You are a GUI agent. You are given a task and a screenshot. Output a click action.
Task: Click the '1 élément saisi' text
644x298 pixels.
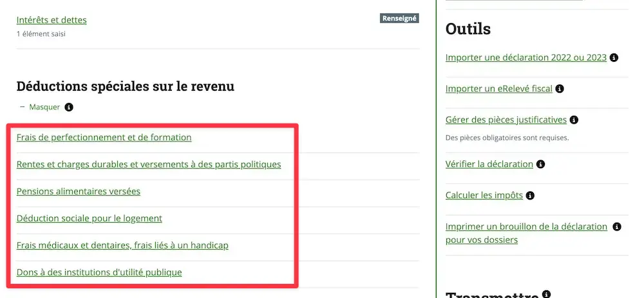click(x=41, y=34)
